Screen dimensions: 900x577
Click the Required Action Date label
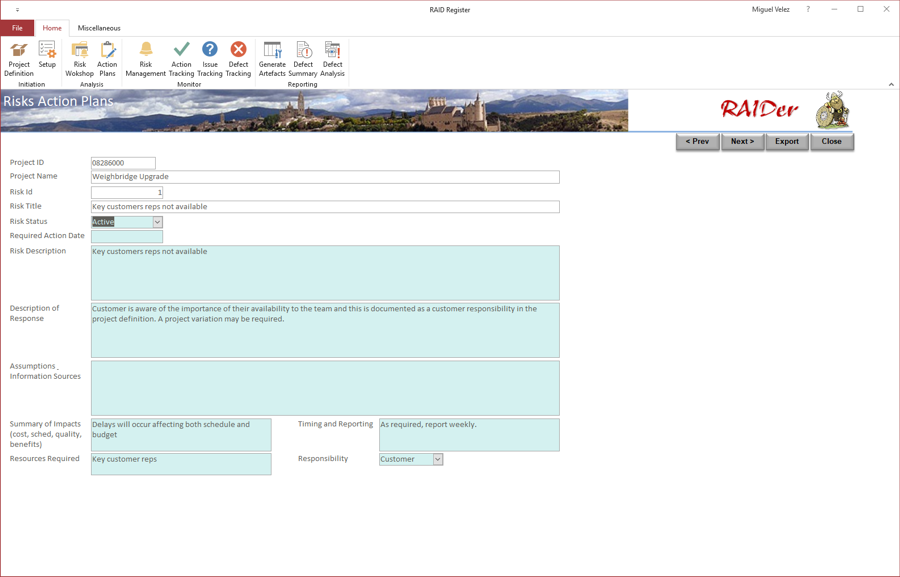click(47, 236)
